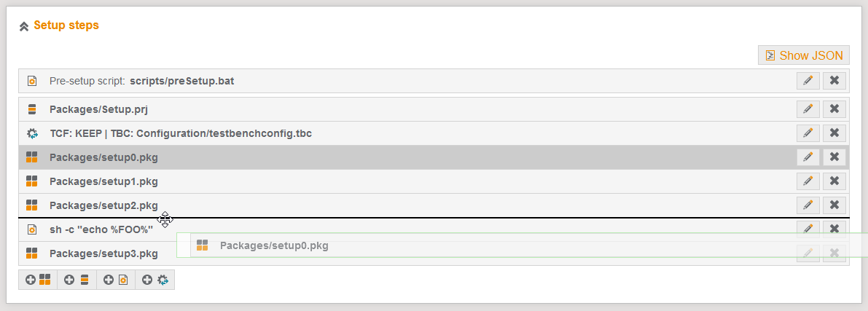This screenshot has width=868, height=311.
Task: Edit the TCF/TBC configuration step
Action: (808, 133)
